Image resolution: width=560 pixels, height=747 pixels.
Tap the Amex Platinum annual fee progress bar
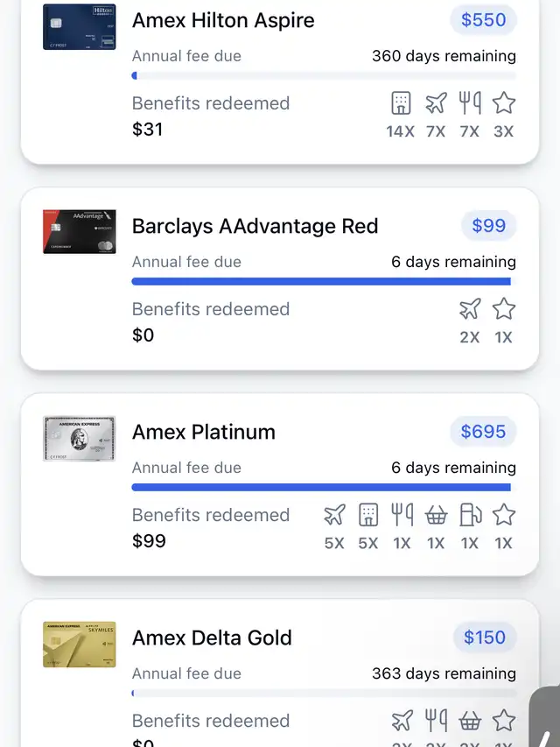click(321, 487)
